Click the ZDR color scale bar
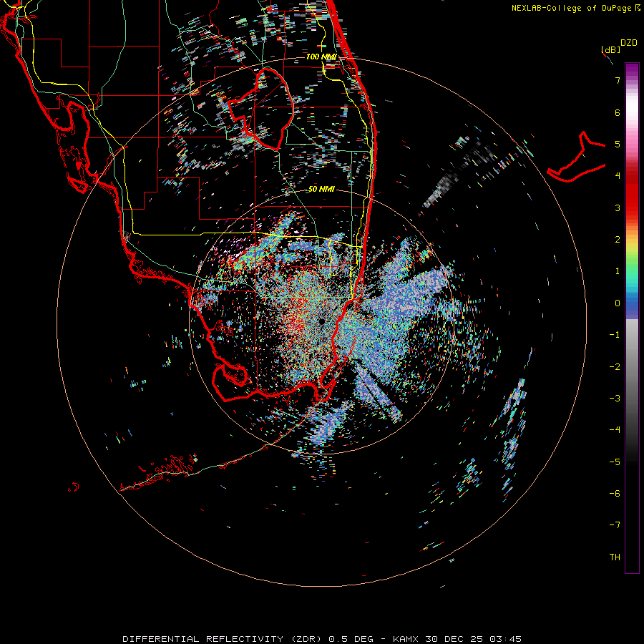Image resolution: width=644 pixels, height=644 pixels. point(632,318)
